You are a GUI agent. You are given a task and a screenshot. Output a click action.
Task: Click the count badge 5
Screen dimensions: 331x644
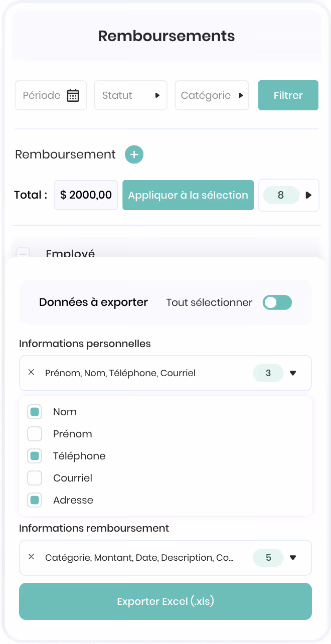point(268,558)
